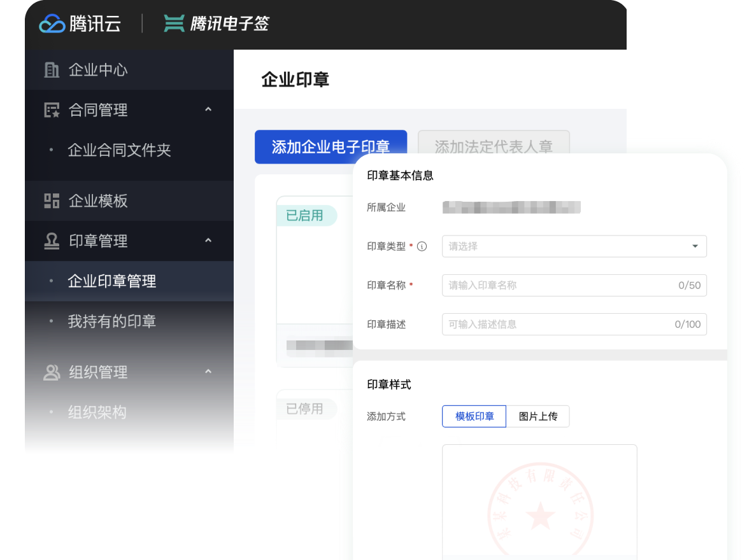754x560 pixels.
Task: Click the 组织管理 people icon
Action: [52, 372]
